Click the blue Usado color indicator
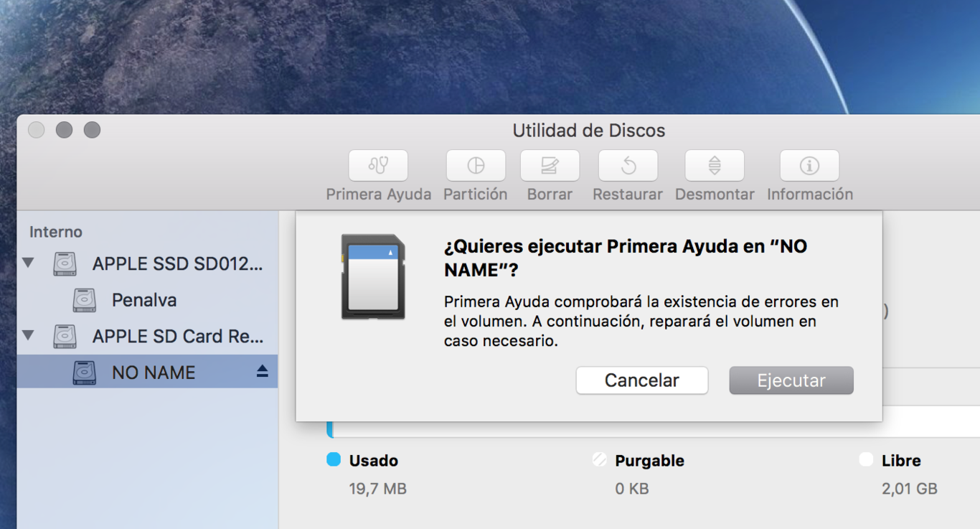The height and width of the screenshot is (529, 980). click(x=334, y=459)
